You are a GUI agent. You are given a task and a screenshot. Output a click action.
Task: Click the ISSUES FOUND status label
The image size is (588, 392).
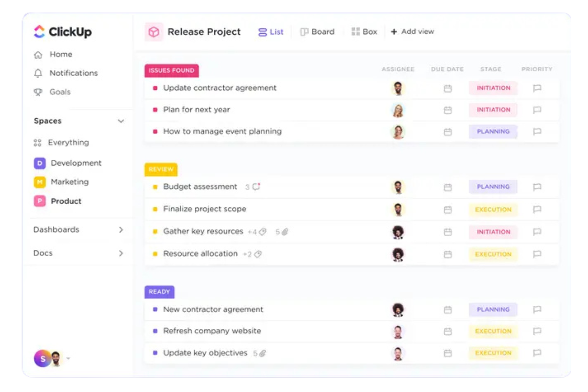click(172, 70)
